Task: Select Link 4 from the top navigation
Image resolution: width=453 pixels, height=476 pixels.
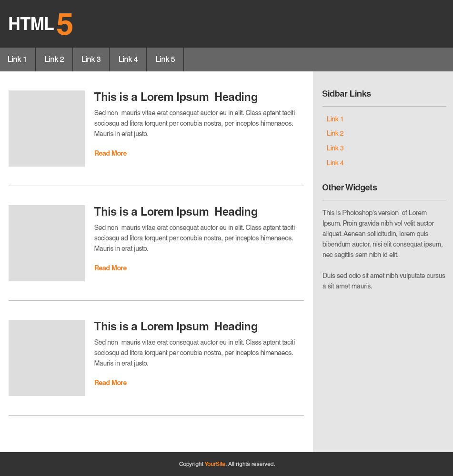Action: 128,59
